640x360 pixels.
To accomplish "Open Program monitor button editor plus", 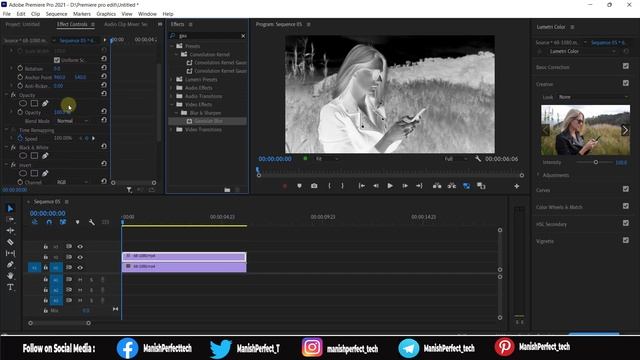I will [517, 186].
